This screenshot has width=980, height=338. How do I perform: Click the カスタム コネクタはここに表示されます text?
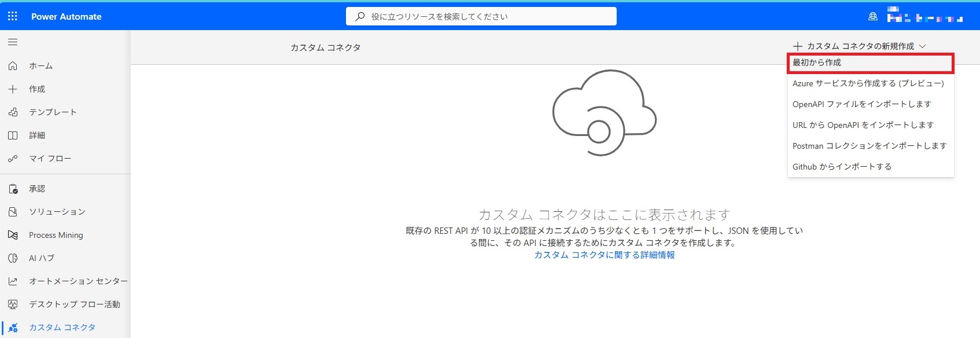(605, 215)
